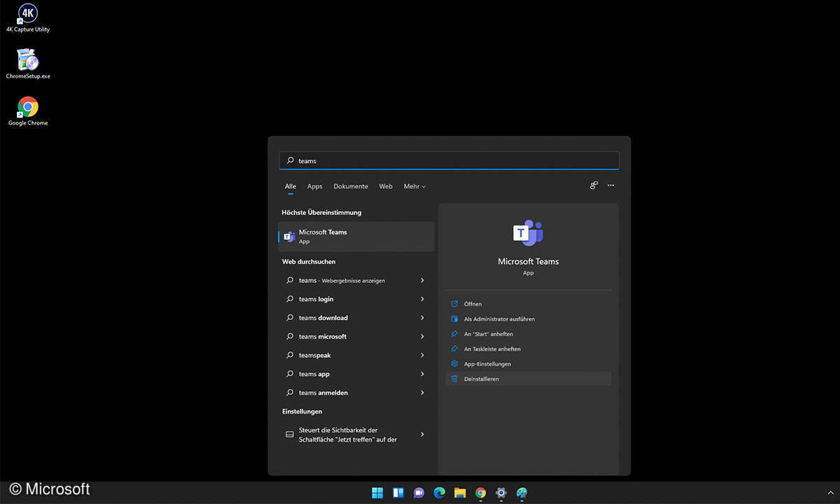Click the large Microsoft Teams logo in preview
The image size is (840, 504).
(x=528, y=233)
